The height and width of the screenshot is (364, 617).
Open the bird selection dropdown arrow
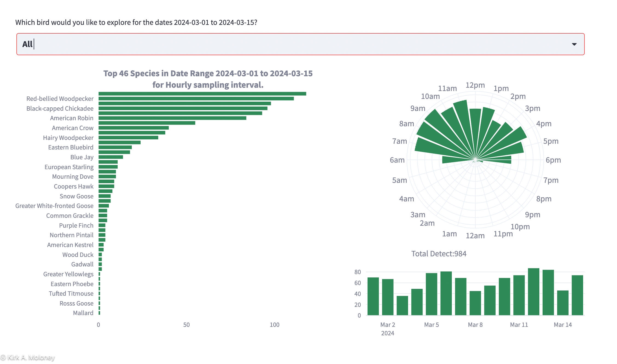point(574,44)
